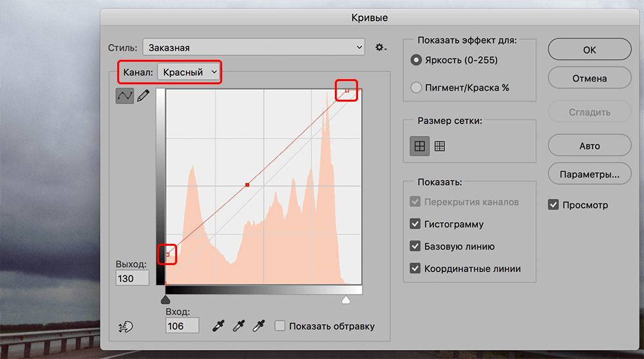Select the pencil draw curve tool
Image resolution: width=644 pixels, height=359 pixels.
pos(143,96)
